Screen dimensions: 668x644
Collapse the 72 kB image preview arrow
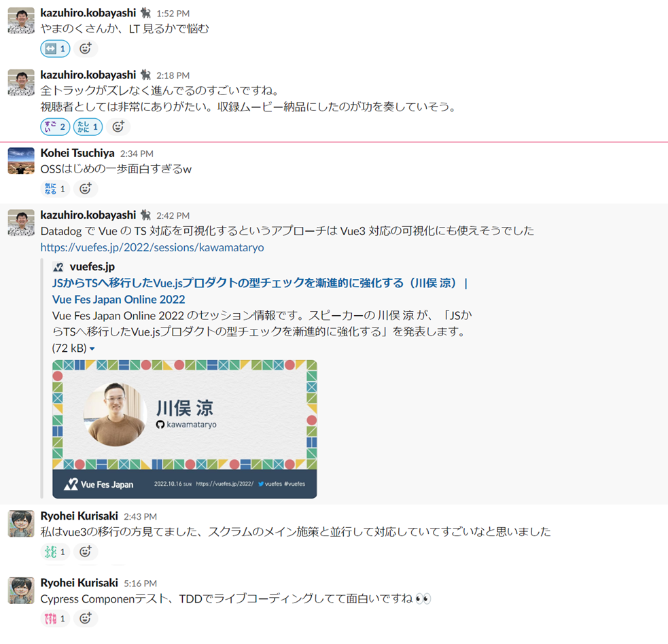click(x=92, y=349)
